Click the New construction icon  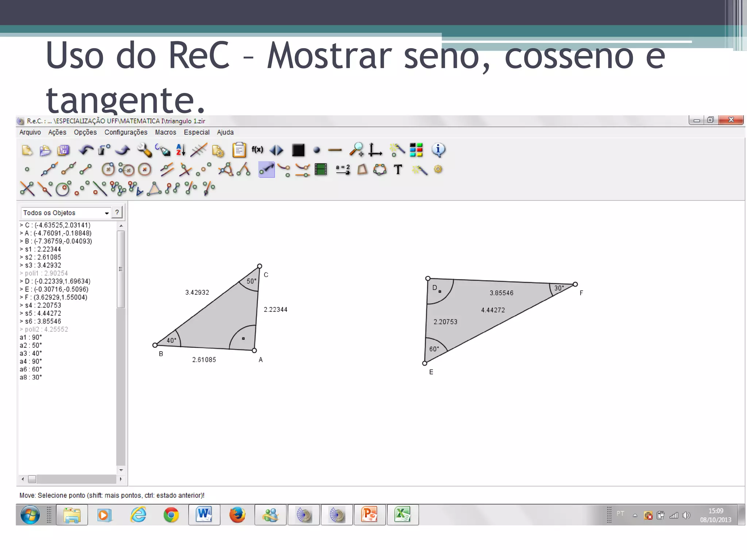[27, 150]
